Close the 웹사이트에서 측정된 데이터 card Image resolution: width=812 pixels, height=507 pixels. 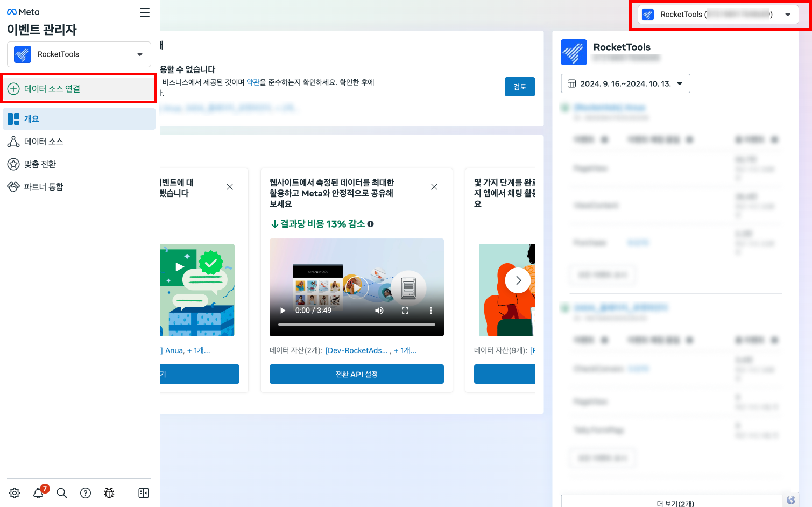(x=434, y=187)
